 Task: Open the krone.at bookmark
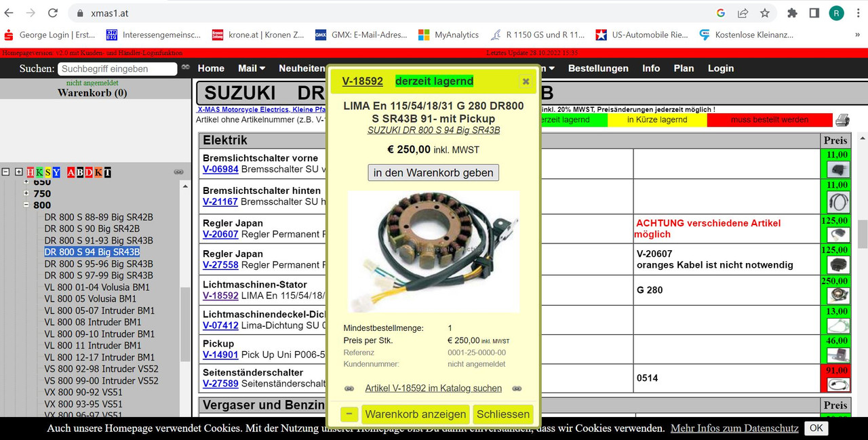coord(258,35)
